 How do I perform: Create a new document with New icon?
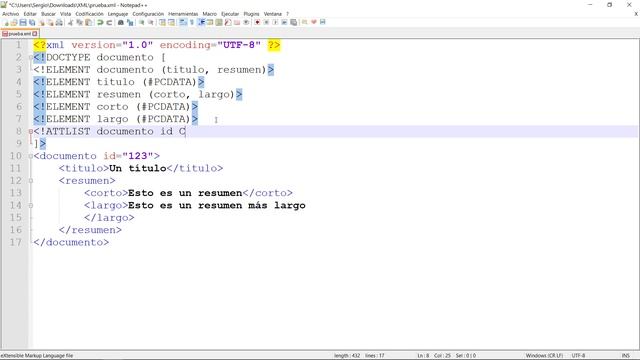coord(6,22)
